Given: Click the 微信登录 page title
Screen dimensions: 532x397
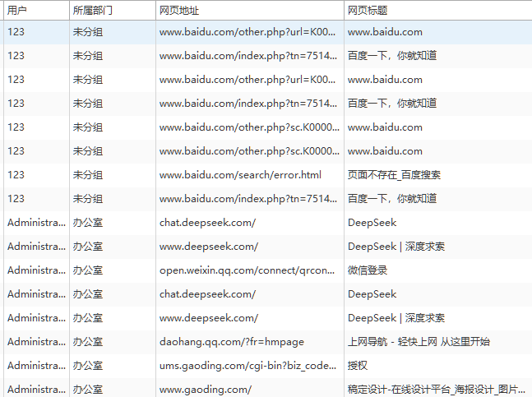Looking at the screenshot, I should point(368,270).
